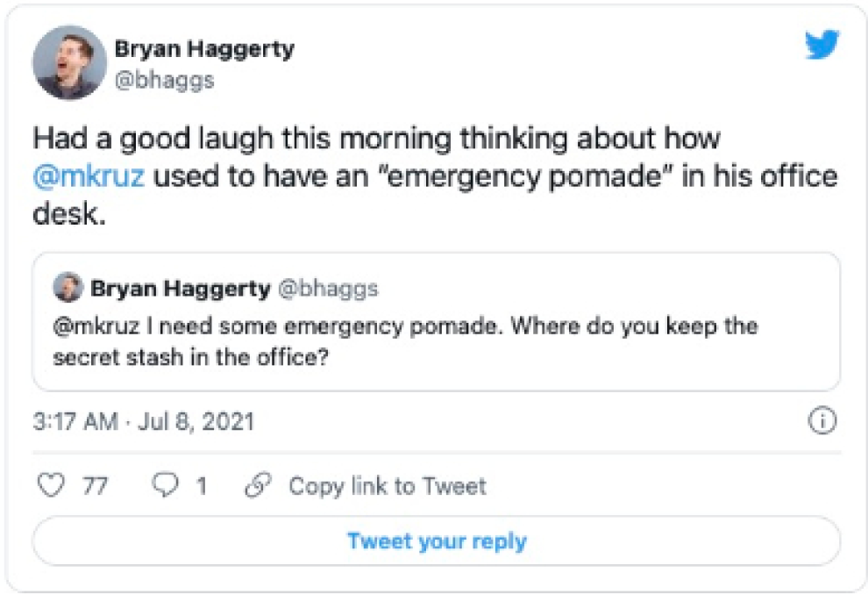Click the Twitter bird logo
Viewport: 868px width, 594px height.
[x=821, y=44]
